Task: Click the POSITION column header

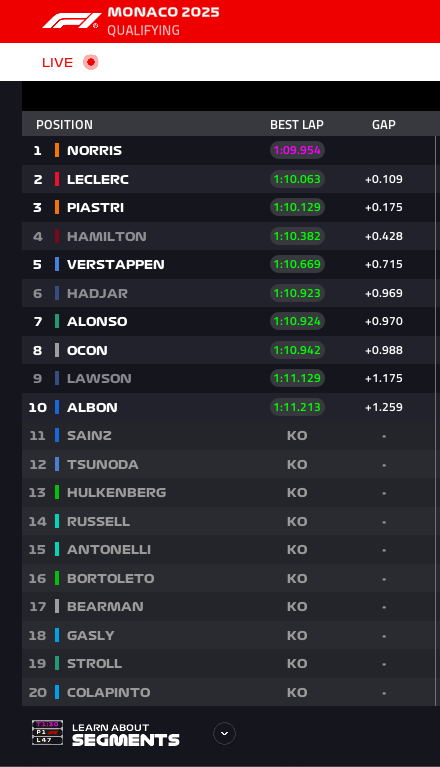Action: coord(64,125)
